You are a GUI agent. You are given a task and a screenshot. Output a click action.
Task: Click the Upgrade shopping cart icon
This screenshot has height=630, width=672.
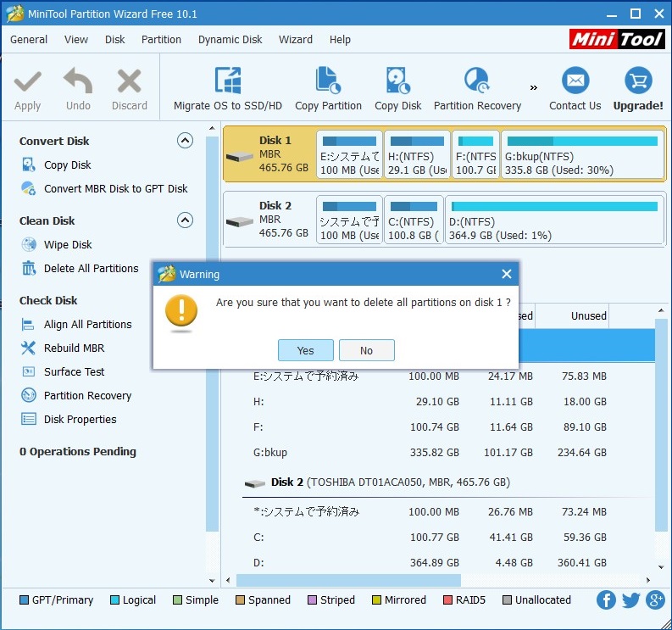tap(638, 81)
